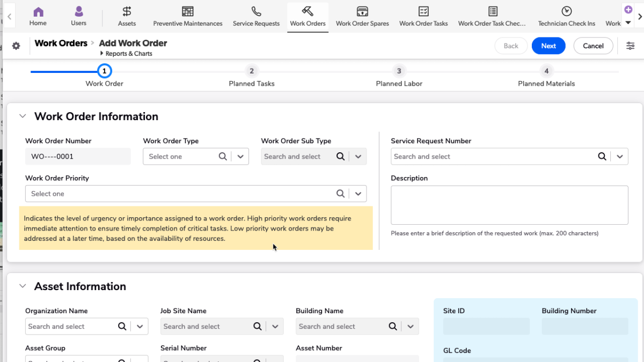Image resolution: width=644 pixels, height=362 pixels.
Task: Go to the Users tab
Action: 79,16
